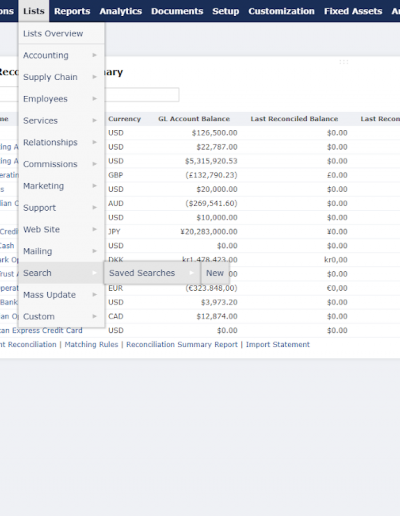The height and width of the screenshot is (516, 400).
Task: Open the Fixed Assets menu
Action: coord(353,11)
